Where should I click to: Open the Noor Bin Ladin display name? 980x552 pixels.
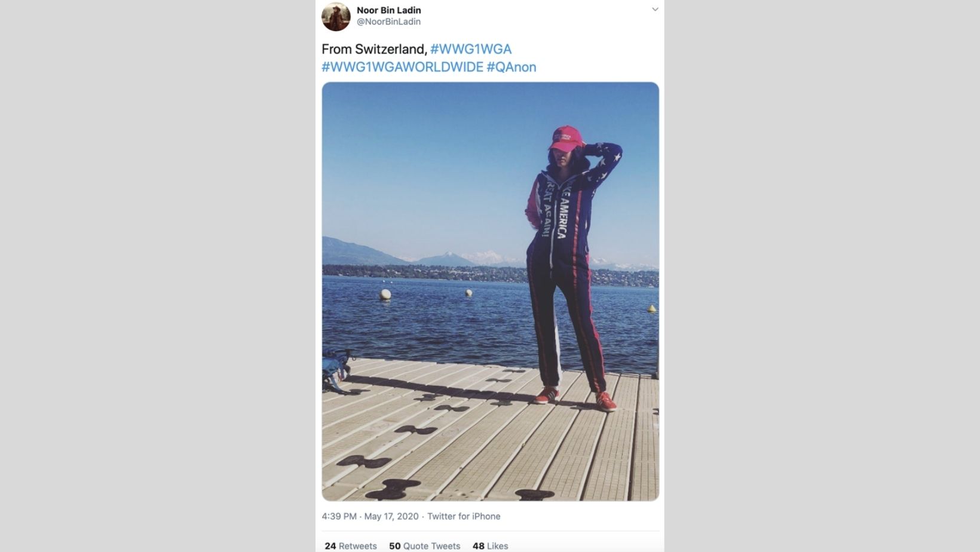389,10
